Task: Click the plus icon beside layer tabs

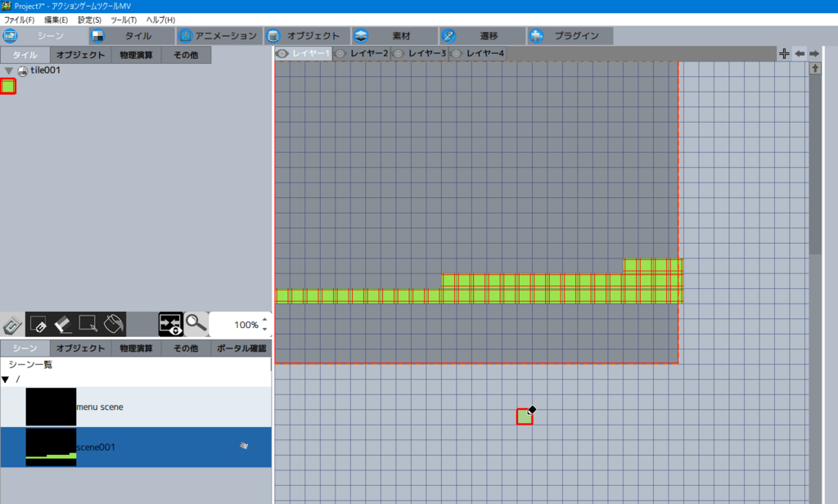Action: 784,53
